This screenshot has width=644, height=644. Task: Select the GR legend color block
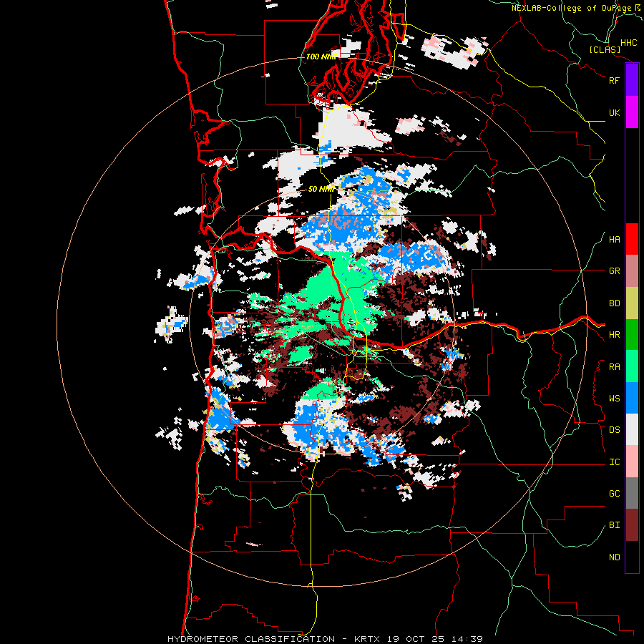632,271
